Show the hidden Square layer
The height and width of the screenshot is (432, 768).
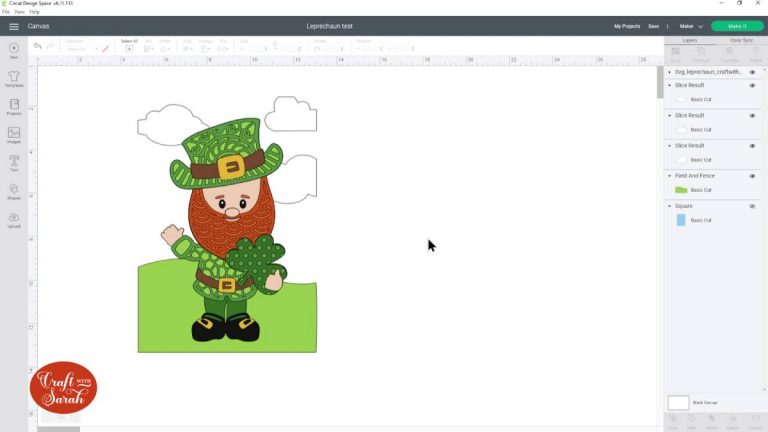pyautogui.click(x=752, y=207)
